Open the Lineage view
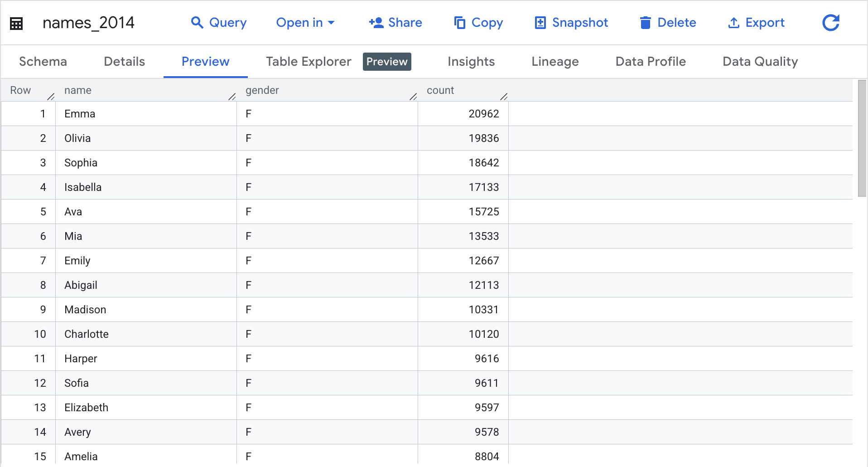This screenshot has height=467, width=868. click(555, 62)
